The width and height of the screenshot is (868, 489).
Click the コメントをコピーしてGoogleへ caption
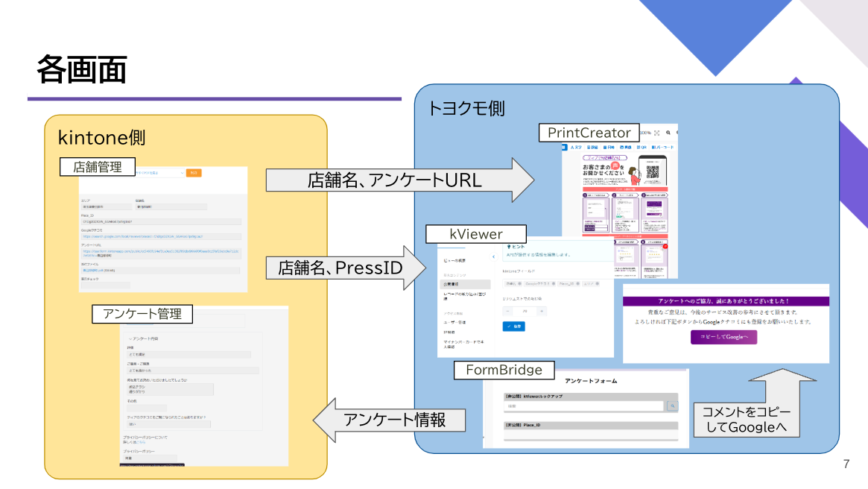point(747,419)
